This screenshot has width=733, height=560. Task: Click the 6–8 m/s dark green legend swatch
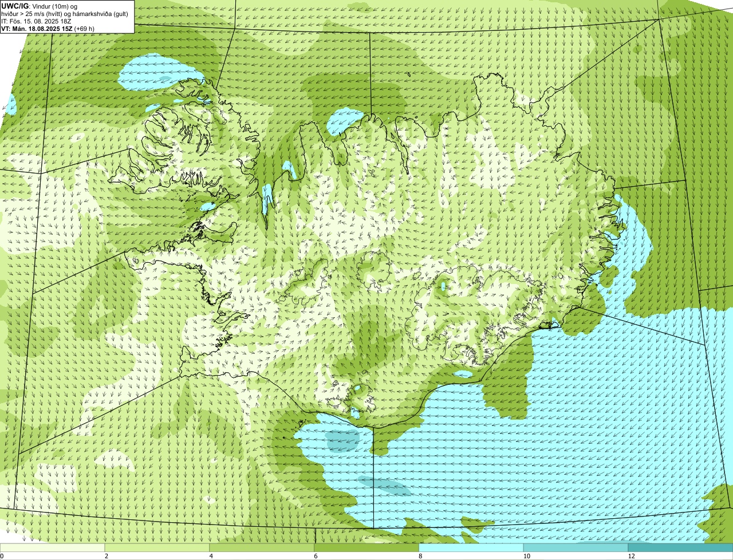point(367,548)
